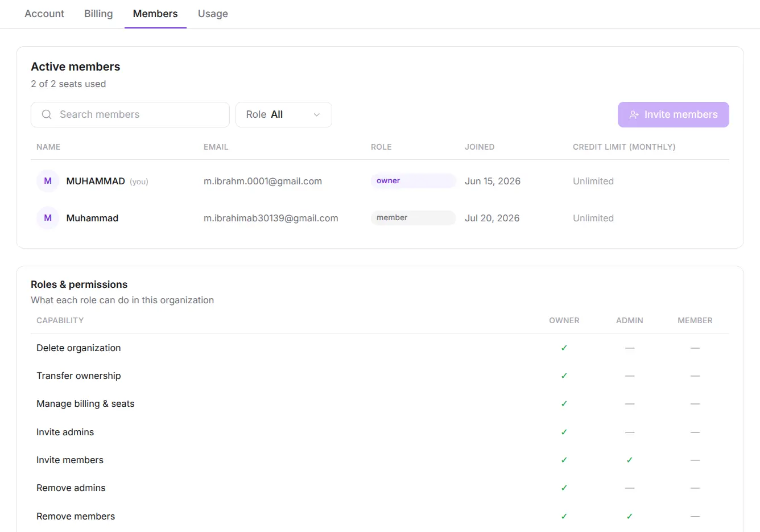Click the CREDIT LIMIT (MONTHLY) column header
The height and width of the screenshot is (532, 760).
coord(624,147)
